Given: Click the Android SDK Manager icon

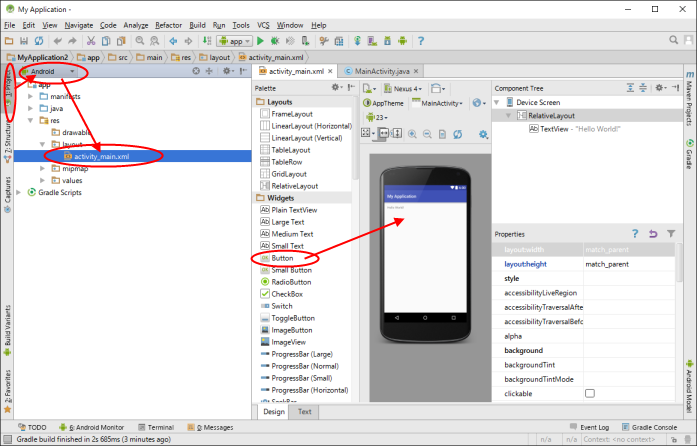Looking at the screenshot, I should tap(387, 41).
